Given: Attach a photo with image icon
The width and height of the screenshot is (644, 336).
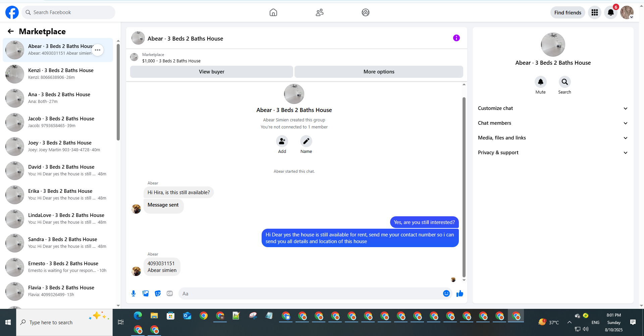Looking at the screenshot, I should click(146, 293).
